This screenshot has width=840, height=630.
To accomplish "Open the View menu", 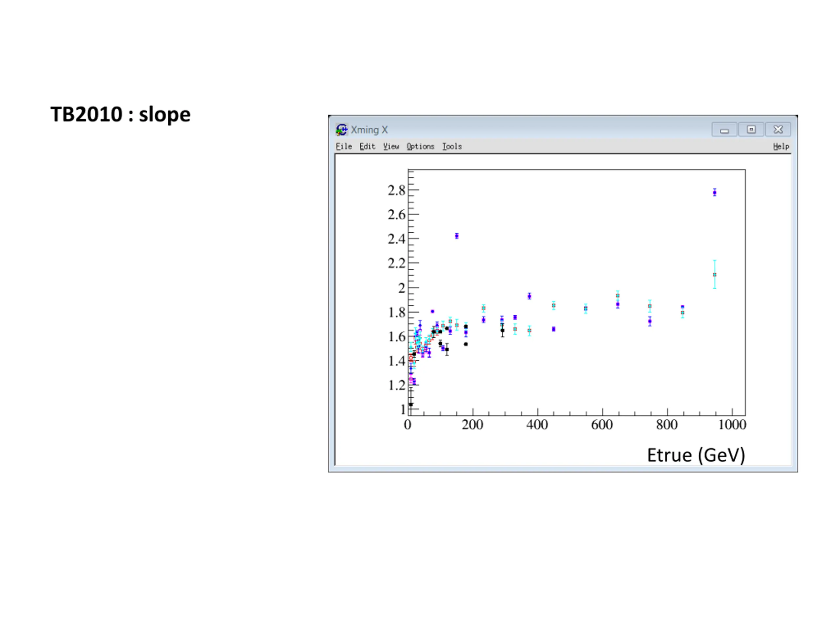I will [x=391, y=146].
